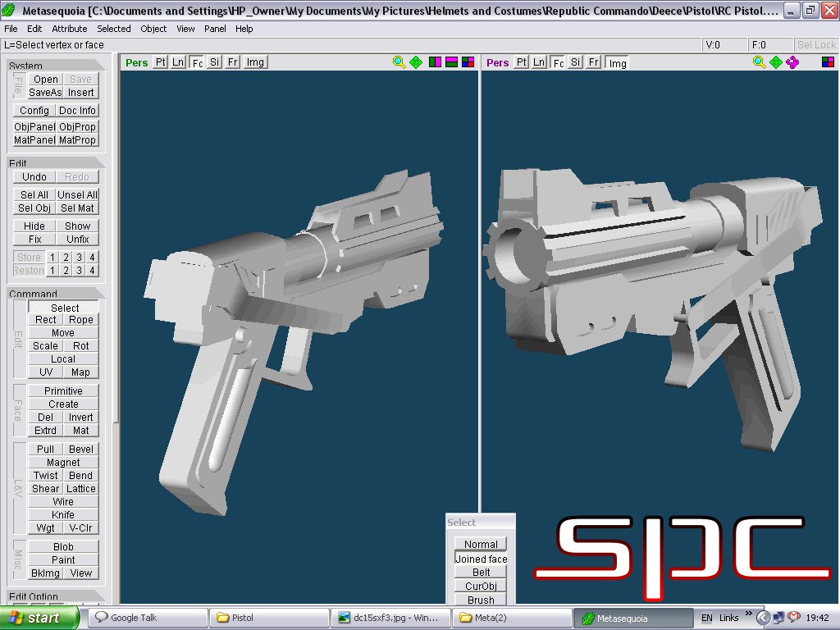Open the ObjPanel

[34, 127]
